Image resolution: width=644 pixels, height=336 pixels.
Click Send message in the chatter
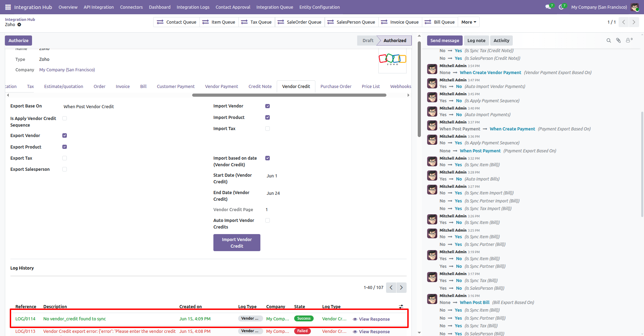445,41
